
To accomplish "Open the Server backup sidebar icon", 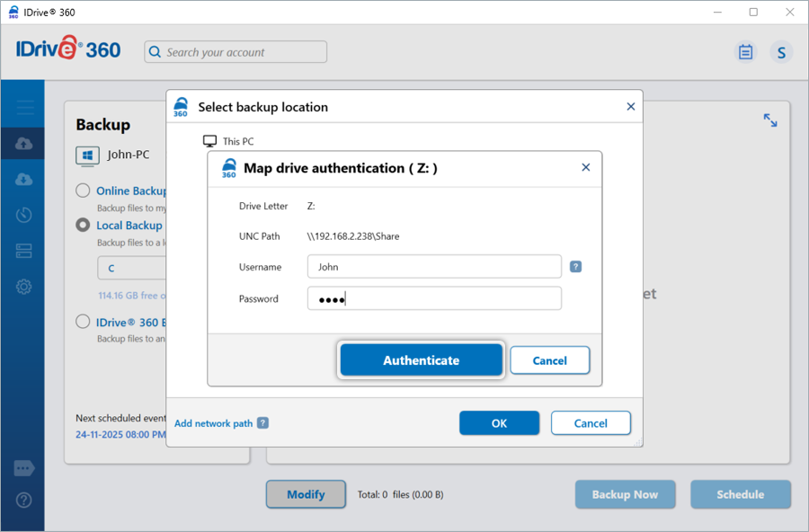I will (23, 251).
